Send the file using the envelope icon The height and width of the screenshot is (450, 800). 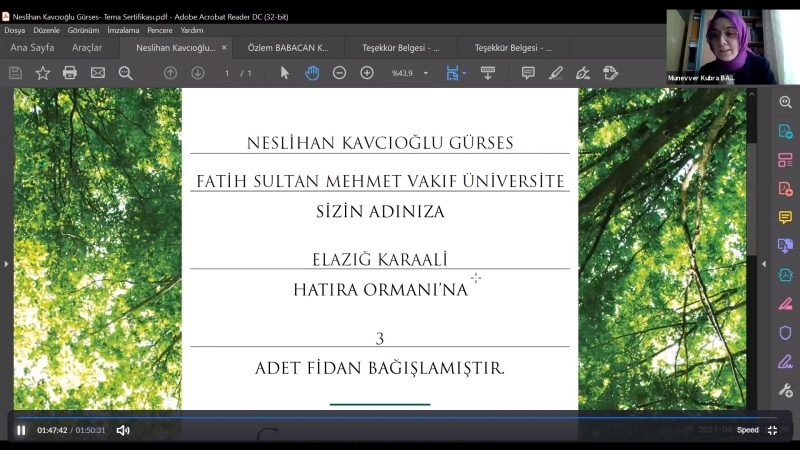98,73
